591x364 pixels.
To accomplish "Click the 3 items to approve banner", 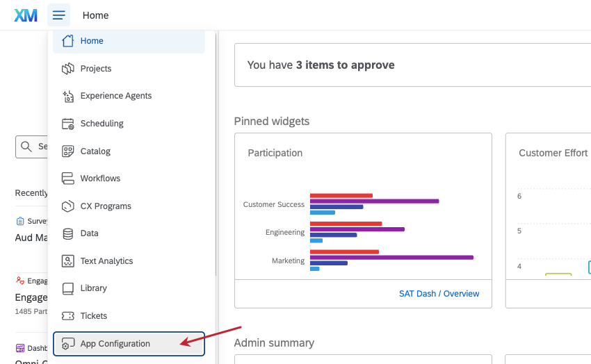I will [x=412, y=65].
